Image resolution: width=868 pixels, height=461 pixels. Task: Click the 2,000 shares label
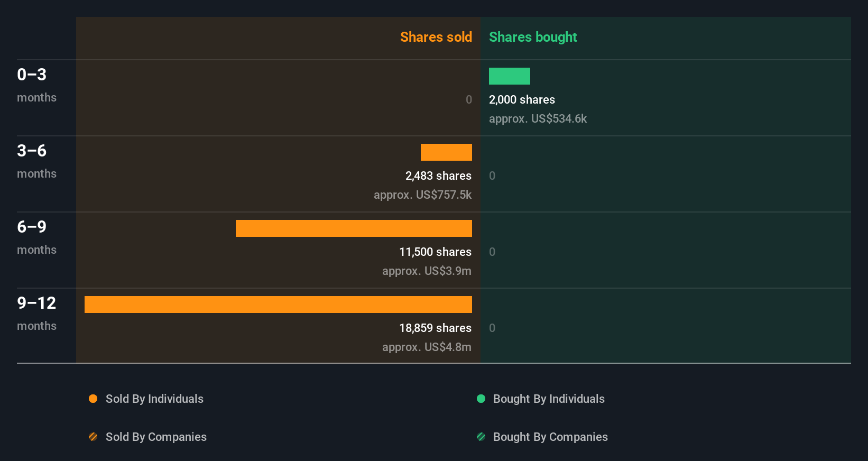click(522, 99)
